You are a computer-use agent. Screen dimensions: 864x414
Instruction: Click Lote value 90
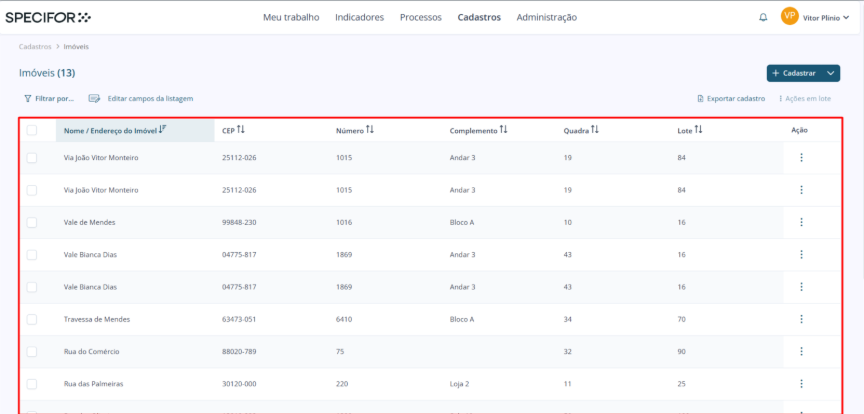682,351
